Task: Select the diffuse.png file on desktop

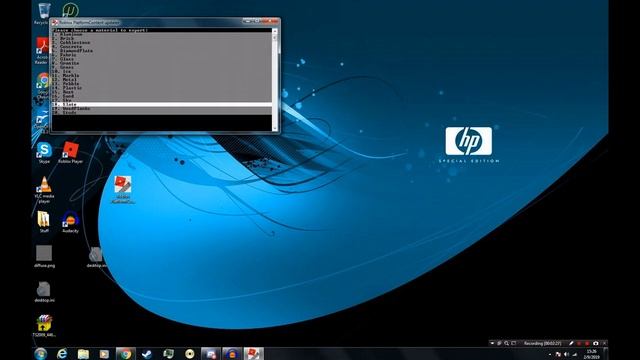Action: 44,257
